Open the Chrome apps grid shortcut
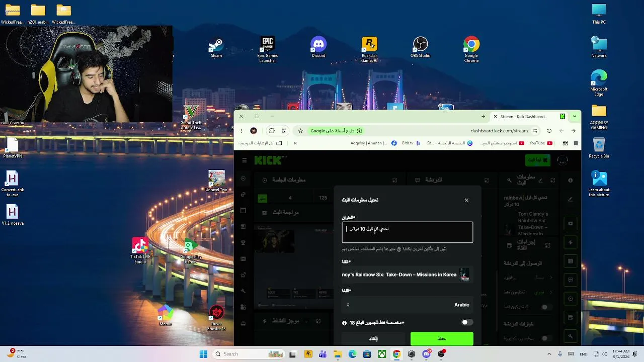Screen dimensions: 644x362 point(565,143)
